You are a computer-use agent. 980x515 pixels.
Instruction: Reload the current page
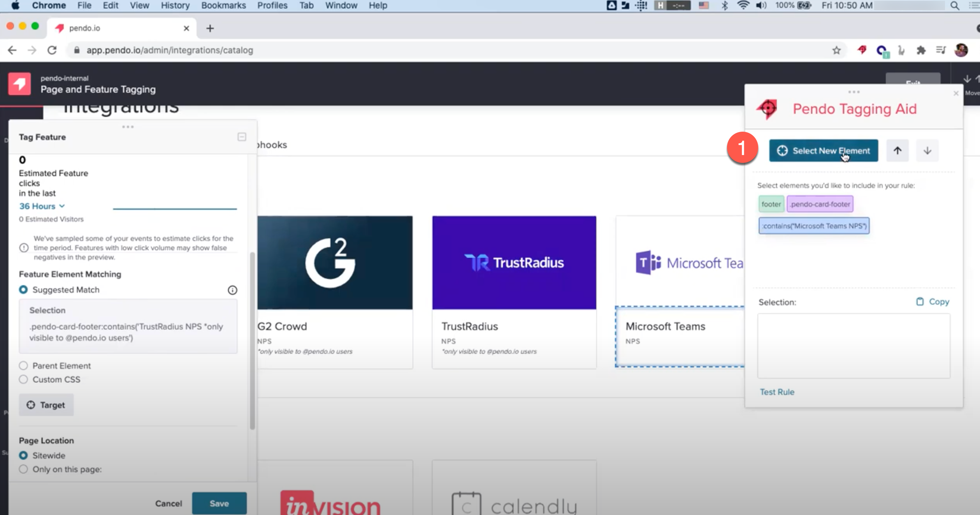click(52, 50)
